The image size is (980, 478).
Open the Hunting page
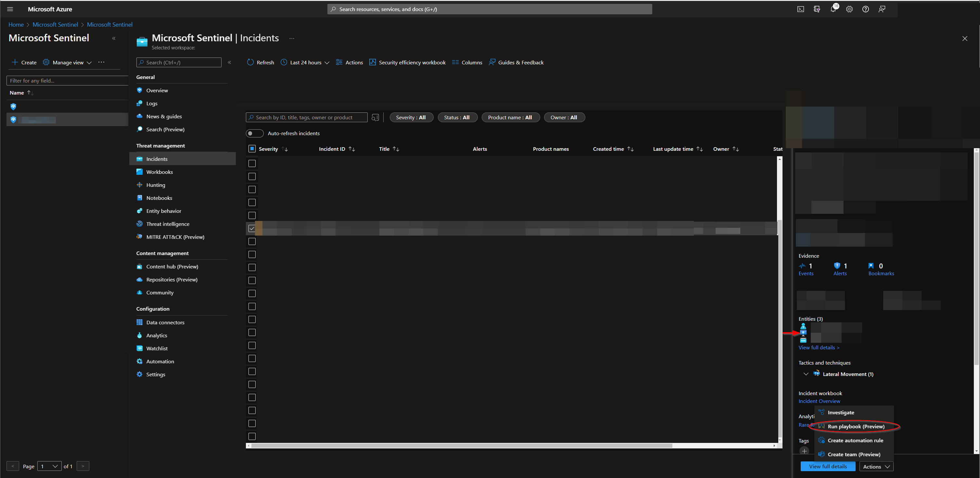click(x=156, y=185)
